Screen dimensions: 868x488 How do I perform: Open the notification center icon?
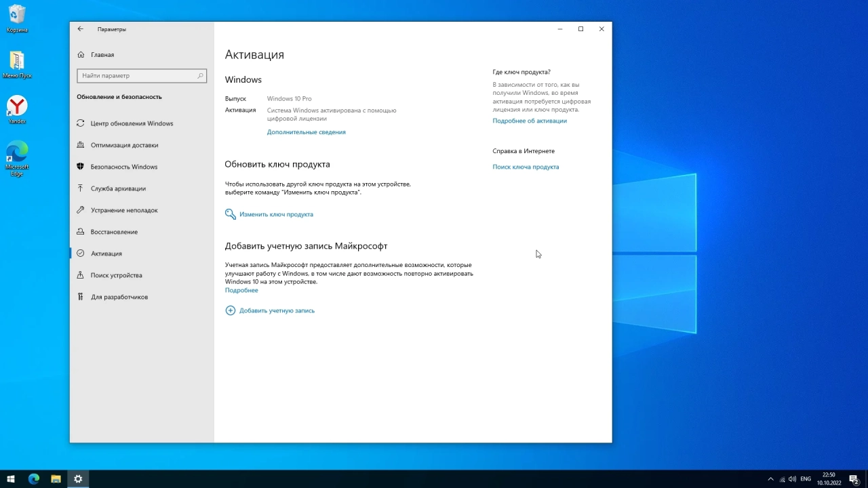(854, 479)
